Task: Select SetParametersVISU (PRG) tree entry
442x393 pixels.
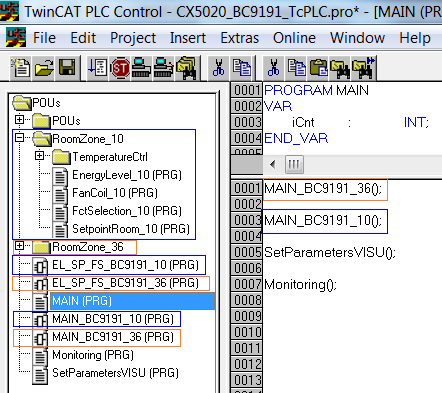Action: (115, 373)
